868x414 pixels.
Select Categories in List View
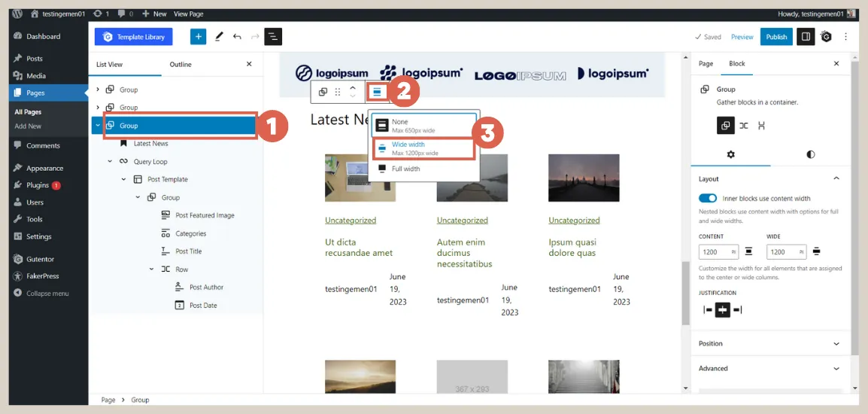pos(190,233)
